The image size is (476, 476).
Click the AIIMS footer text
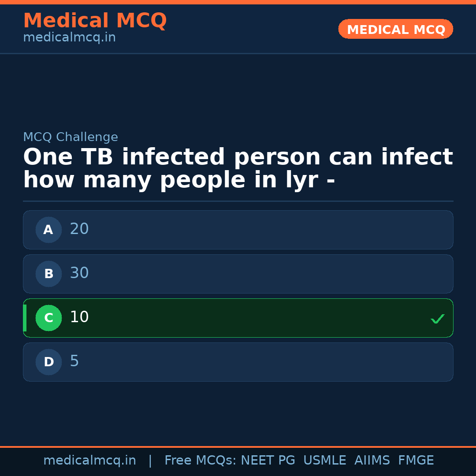coord(372,461)
